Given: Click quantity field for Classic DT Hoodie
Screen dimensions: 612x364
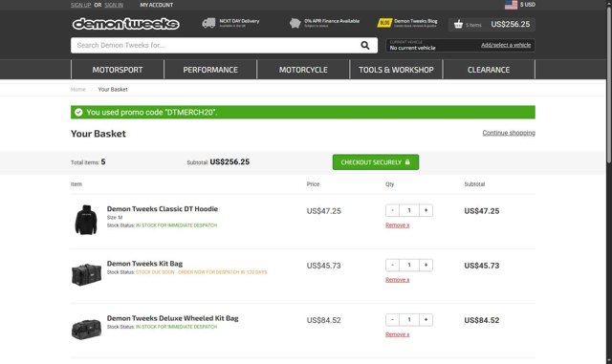Looking at the screenshot, I should [x=409, y=211].
